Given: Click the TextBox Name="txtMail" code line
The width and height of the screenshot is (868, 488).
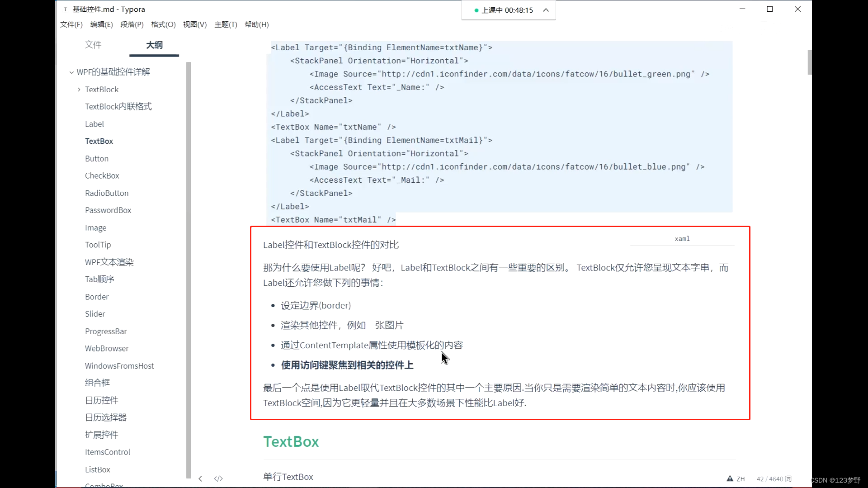Looking at the screenshot, I should (333, 220).
